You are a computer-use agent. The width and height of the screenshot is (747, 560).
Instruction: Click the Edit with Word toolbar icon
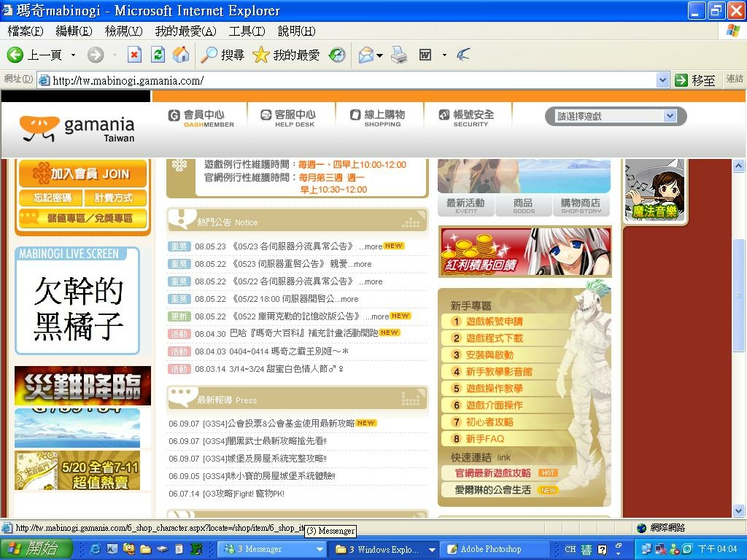click(425, 55)
